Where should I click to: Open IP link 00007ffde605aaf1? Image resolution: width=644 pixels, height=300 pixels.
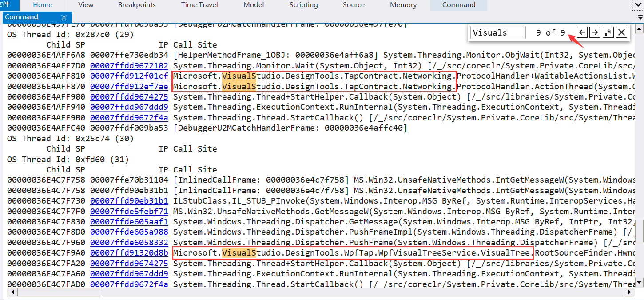(x=129, y=222)
